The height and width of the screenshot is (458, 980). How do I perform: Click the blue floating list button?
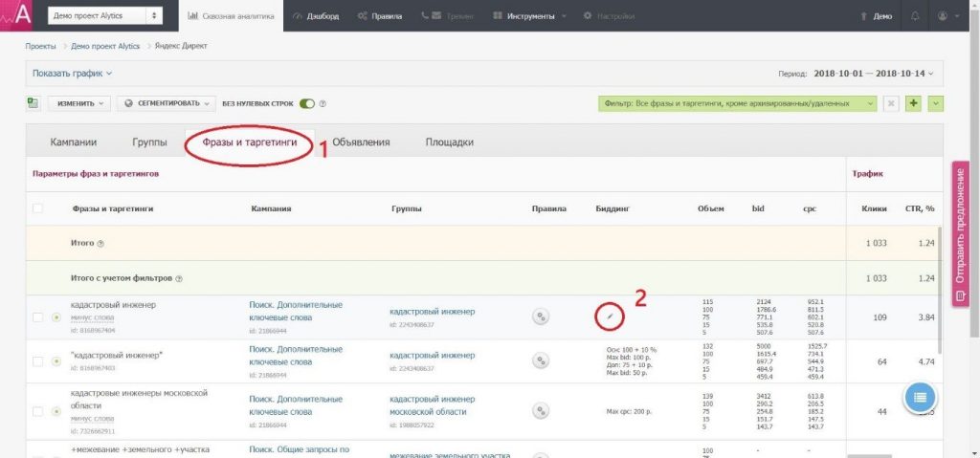click(x=920, y=397)
